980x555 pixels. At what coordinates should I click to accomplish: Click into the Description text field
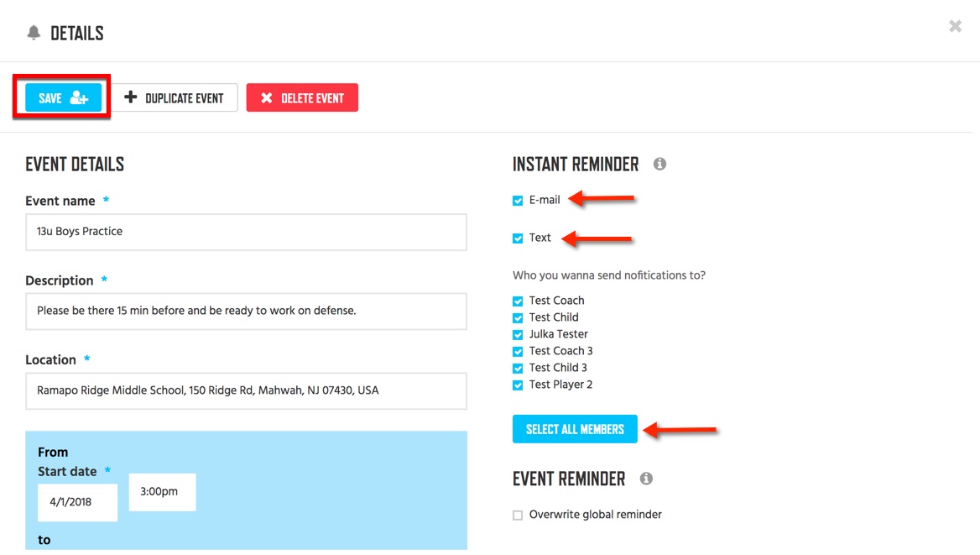246,312
